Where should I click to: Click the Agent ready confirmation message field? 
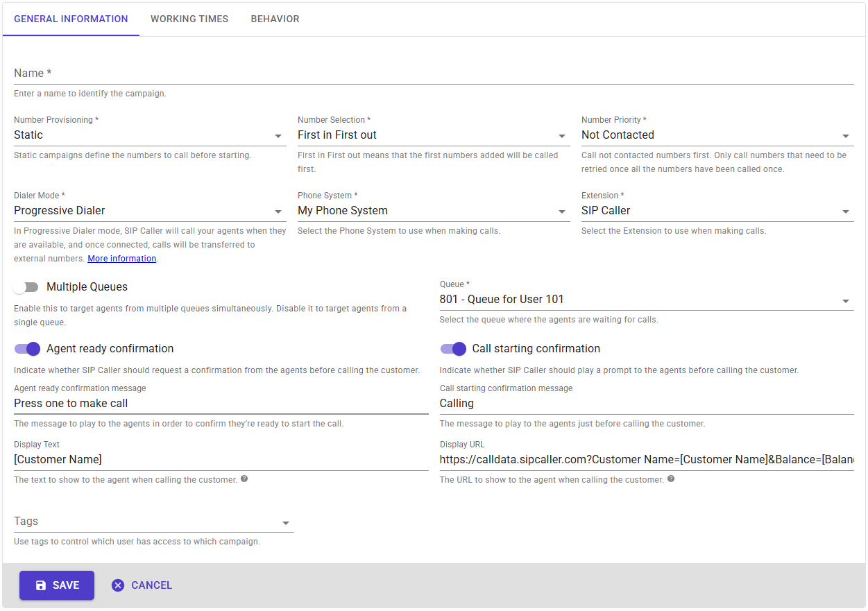(x=221, y=404)
